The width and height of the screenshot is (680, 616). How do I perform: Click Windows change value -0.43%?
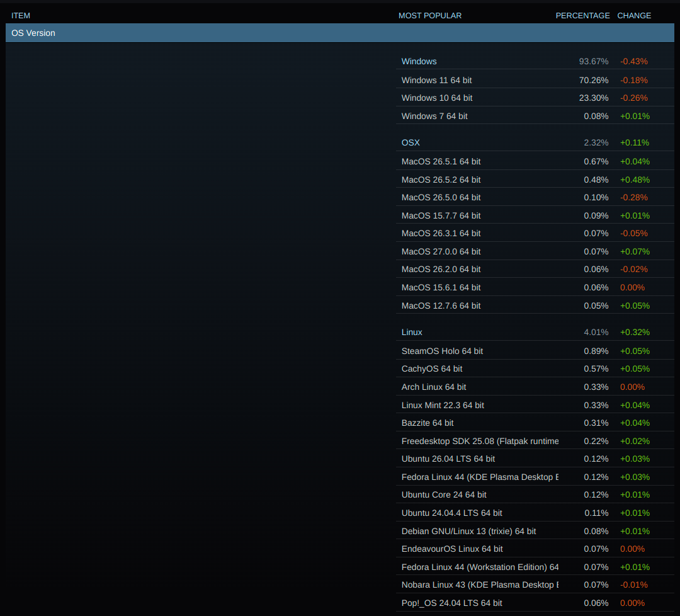pos(634,62)
